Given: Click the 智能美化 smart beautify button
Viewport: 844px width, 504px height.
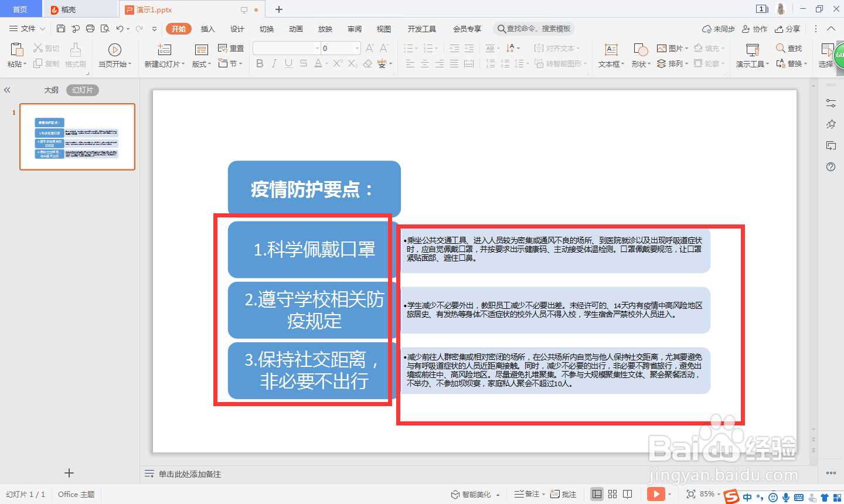Looking at the screenshot, I should [475, 494].
